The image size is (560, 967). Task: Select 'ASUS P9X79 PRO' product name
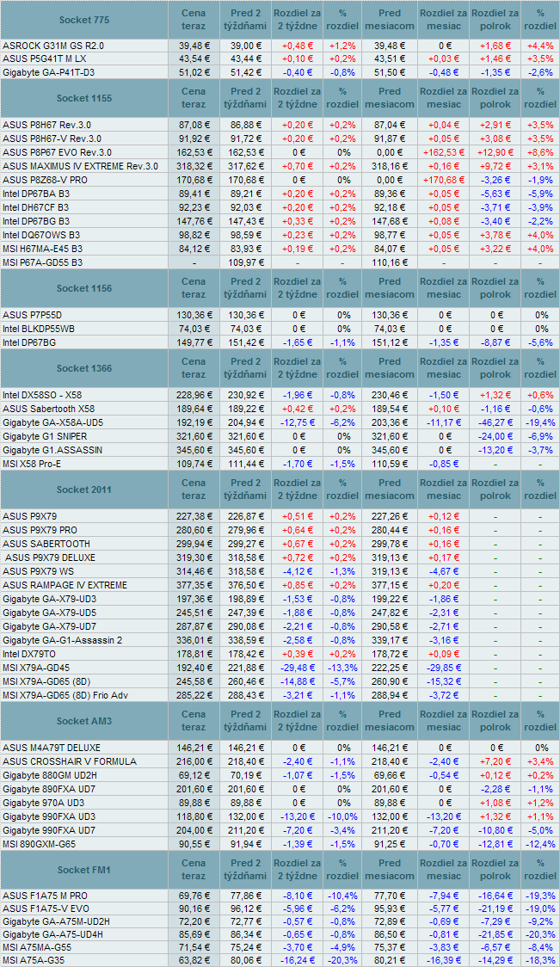[x=42, y=530]
